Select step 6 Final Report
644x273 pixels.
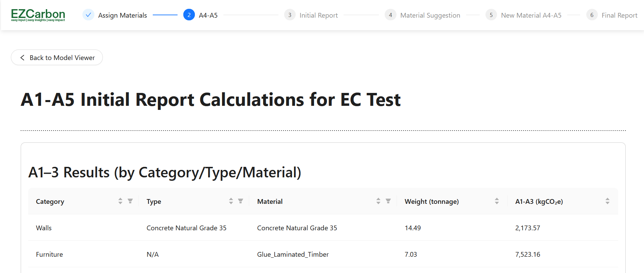click(x=591, y=15)
